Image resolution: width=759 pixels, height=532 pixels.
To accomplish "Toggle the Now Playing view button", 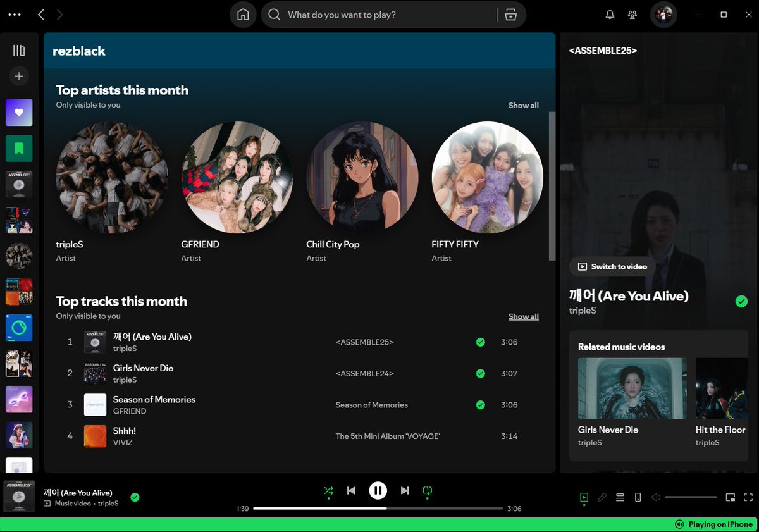I will pos(584,498).
